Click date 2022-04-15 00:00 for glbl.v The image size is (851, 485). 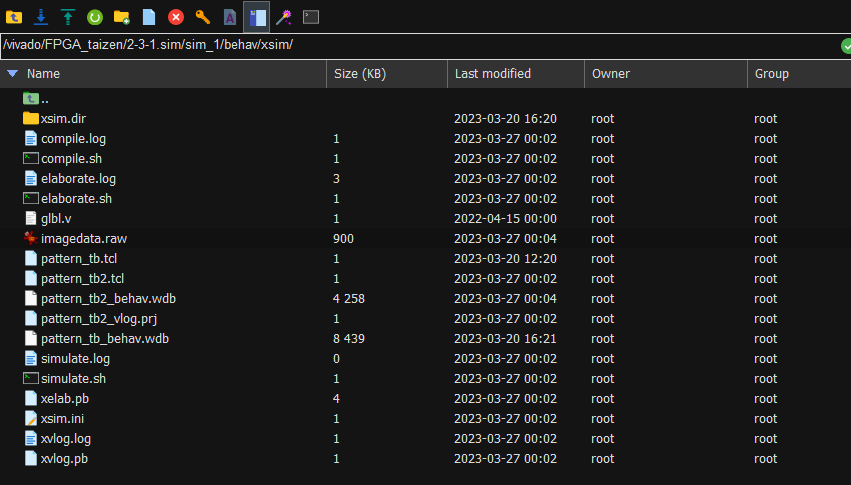(505, 219)
